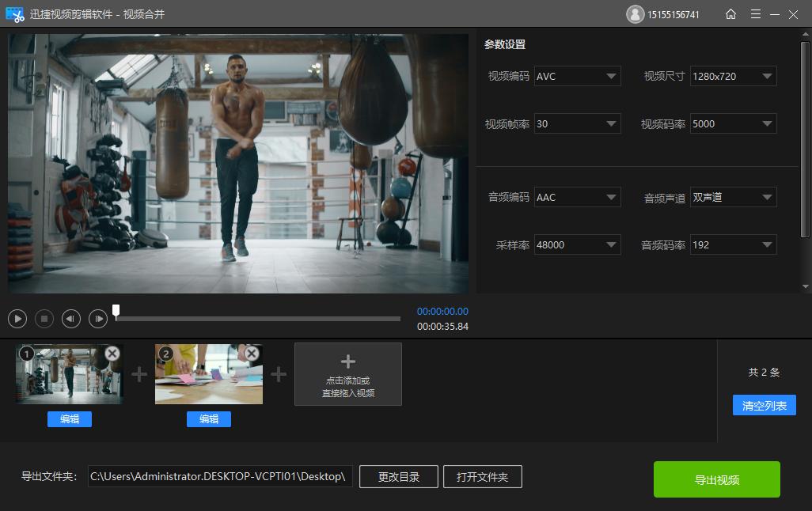The image size is (812, 511).
Task: Click 清空列表 to clear the list
Action: click(764, 406)
